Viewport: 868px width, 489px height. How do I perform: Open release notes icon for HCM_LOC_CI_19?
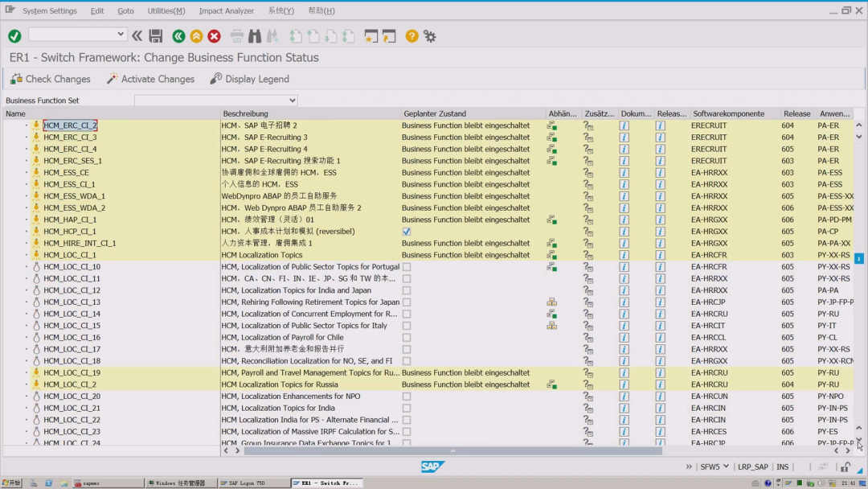(x=660, y=372)
